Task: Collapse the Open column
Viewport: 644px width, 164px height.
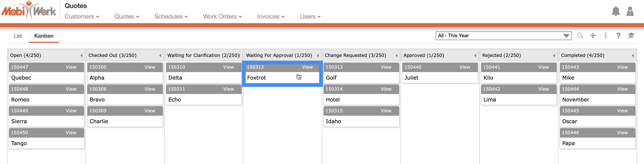Action: pos(82,56)
